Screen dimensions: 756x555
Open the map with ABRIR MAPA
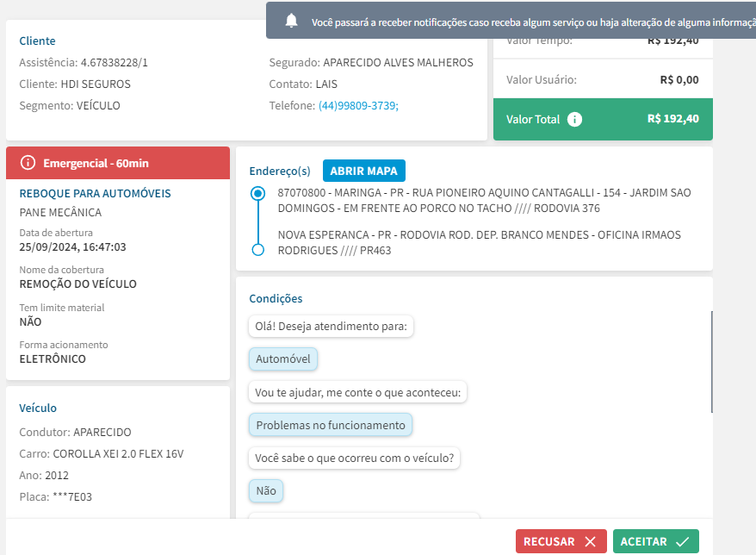pyautogui.click(x=364, y=171)
